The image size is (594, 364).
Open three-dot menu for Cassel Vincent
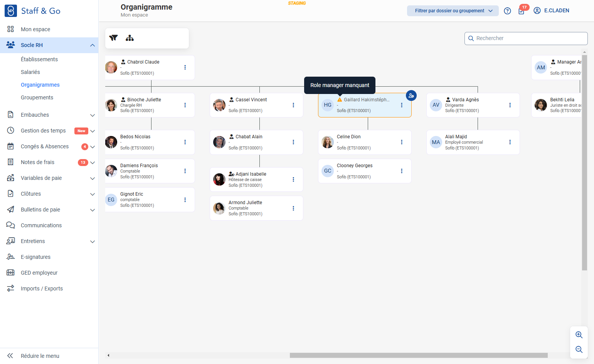[x=293, y=105]
